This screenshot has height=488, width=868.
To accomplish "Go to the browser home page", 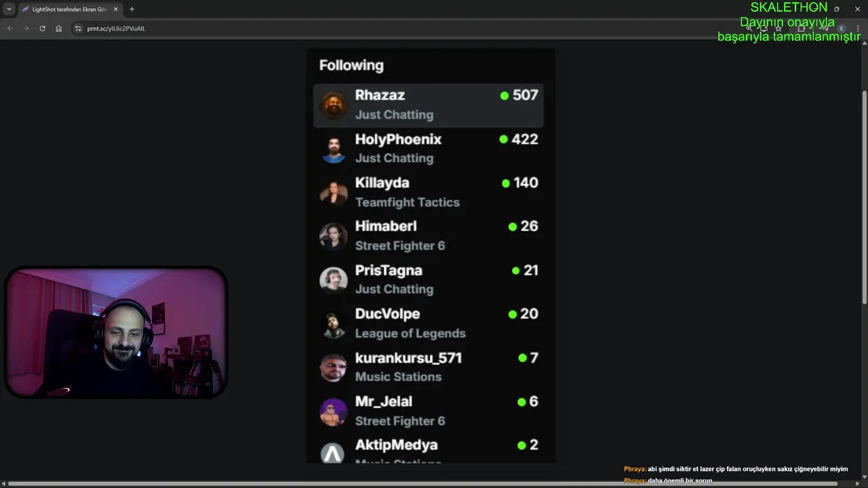I will [x=58, y=28].
